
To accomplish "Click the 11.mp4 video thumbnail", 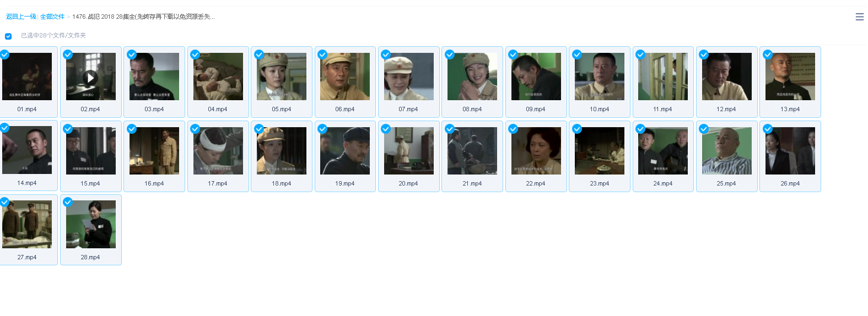I will coord(663,77).
